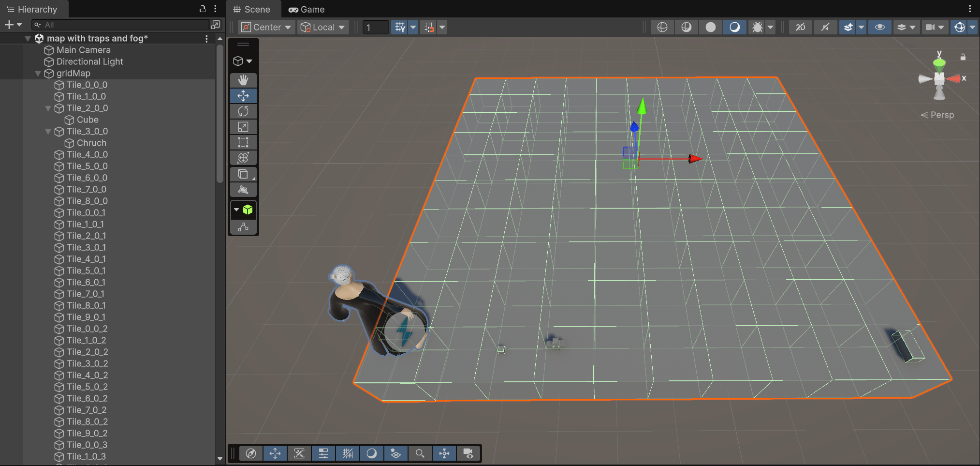Open the Center pivot dropdown
980x466 pixels.
pos(266,27)
